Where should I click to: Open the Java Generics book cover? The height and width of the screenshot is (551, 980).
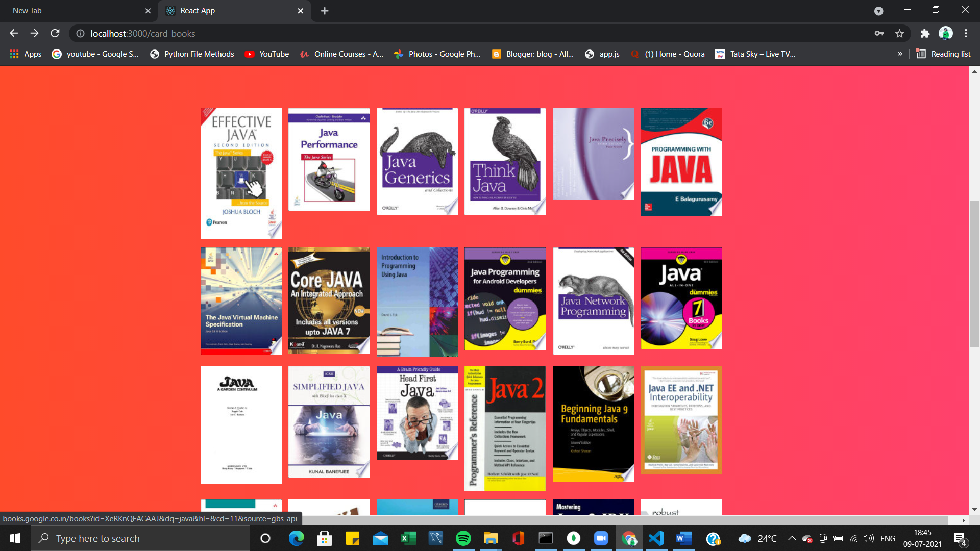coord(418,162)
